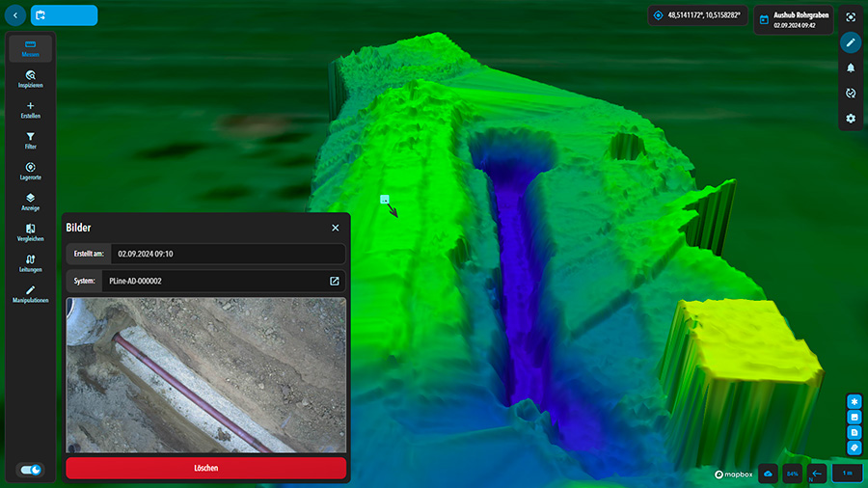This screenshot has height=488, width=868.
Task: Click the trench pipe photo thumbnail
Action: [x=205, y=374]
